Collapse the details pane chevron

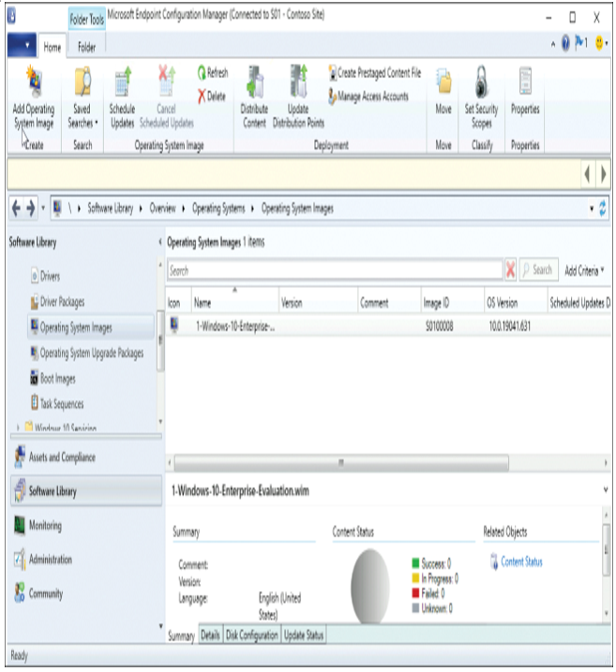[606, 489]
